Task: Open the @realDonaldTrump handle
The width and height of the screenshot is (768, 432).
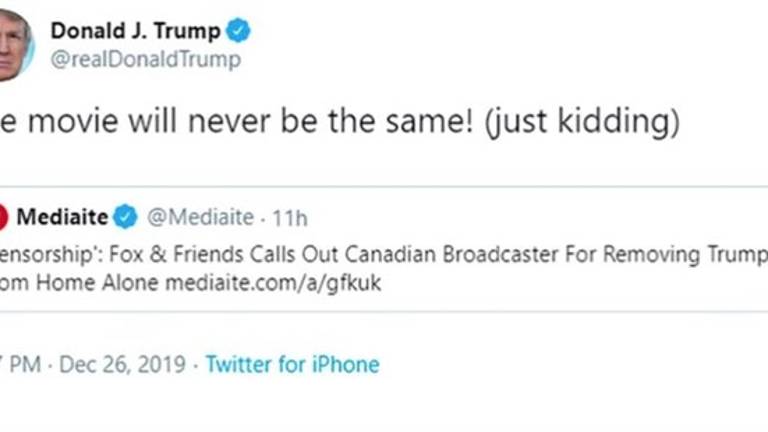Action: point(146,60)
